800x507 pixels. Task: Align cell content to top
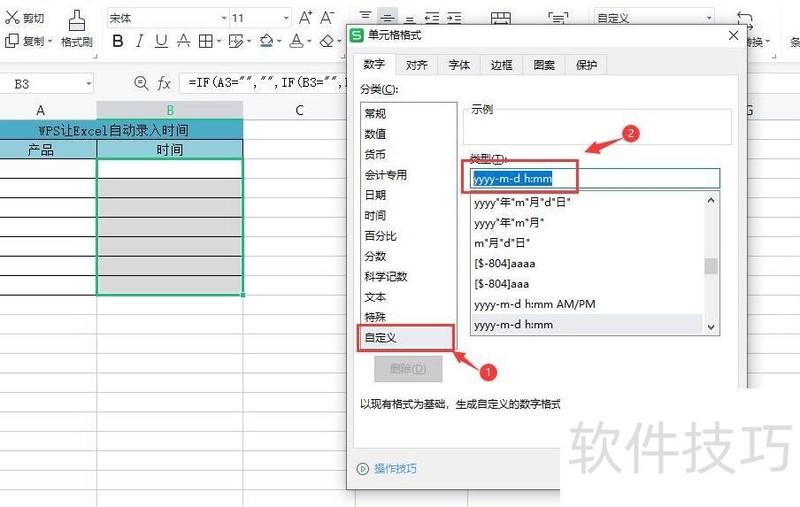click(x=365, y=18)
